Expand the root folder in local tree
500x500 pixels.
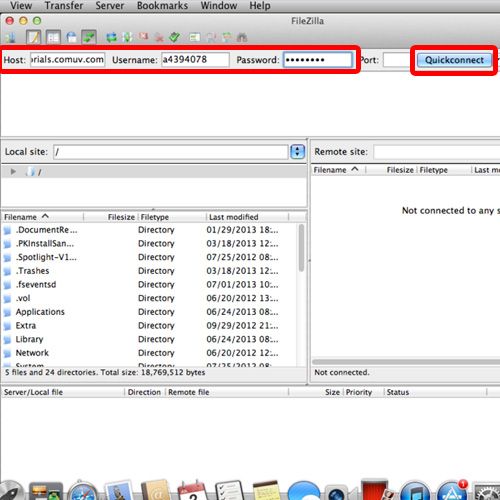[x=13, y=172]
